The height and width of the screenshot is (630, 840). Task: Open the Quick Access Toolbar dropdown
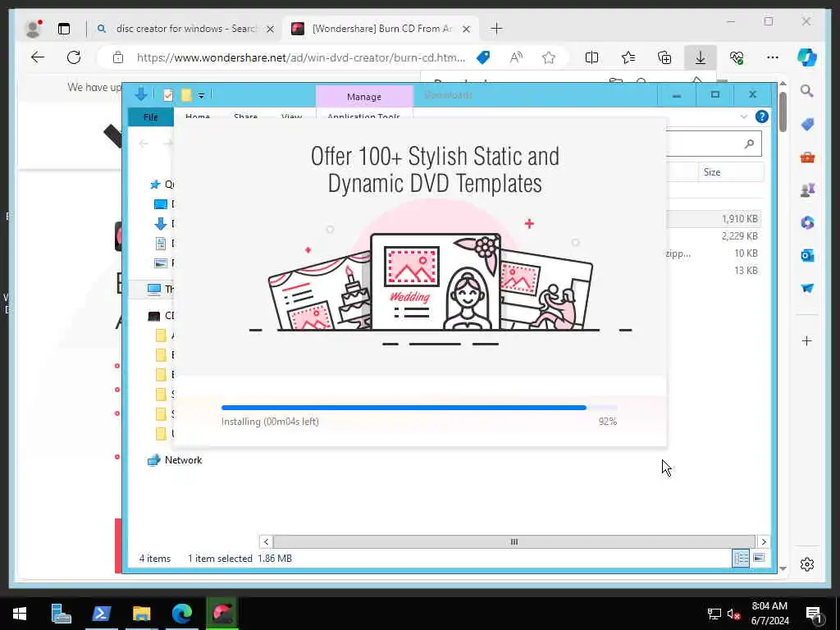point(202,95)
